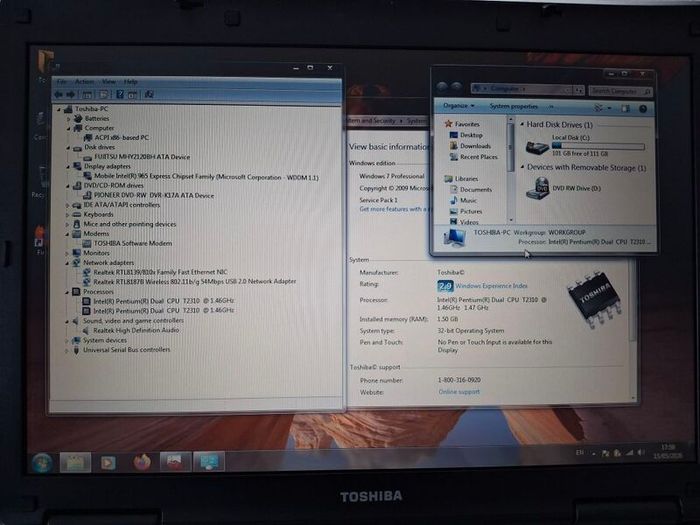Open Firefox from taskbar
The image size is (700, 525).
[x=142, y=462]
